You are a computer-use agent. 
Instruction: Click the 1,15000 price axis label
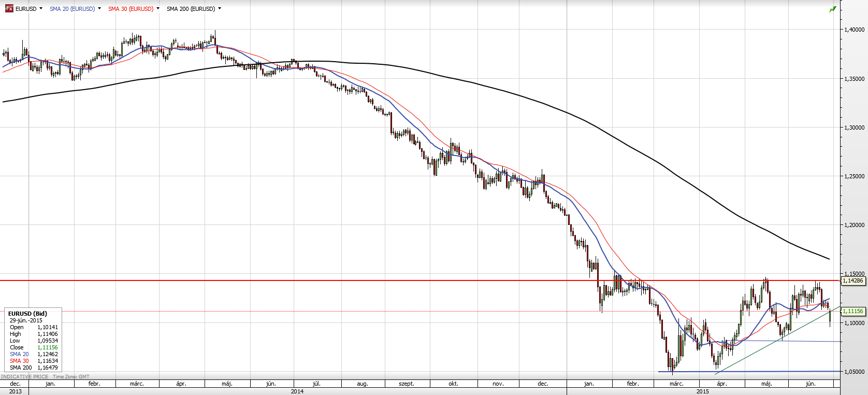[855, 274]
